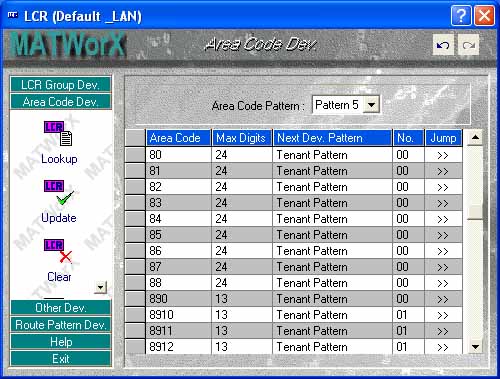Select row header of area code 80
500x379 pixels.
coord(135,155)
